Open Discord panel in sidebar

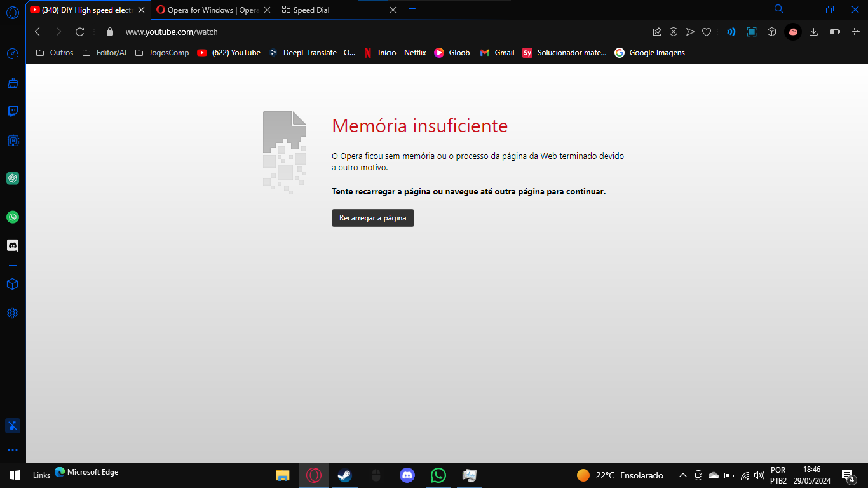(x=12, y=245)
